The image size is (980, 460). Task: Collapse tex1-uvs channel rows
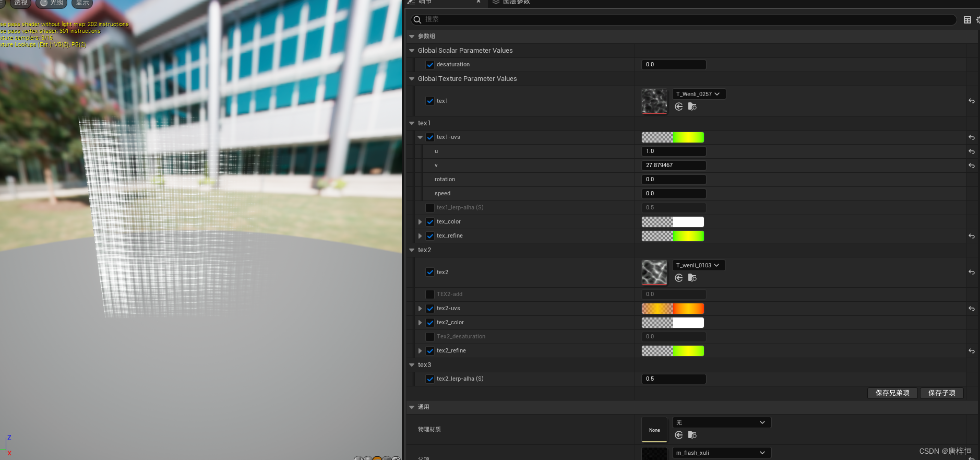pyautogui.click(x=420, y=137)
